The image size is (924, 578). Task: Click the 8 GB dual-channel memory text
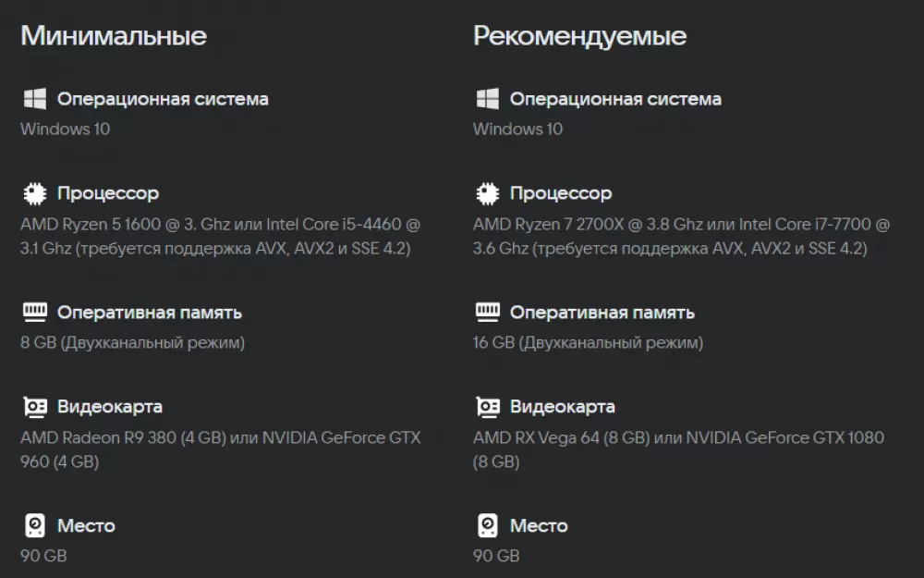pos(132,343)
